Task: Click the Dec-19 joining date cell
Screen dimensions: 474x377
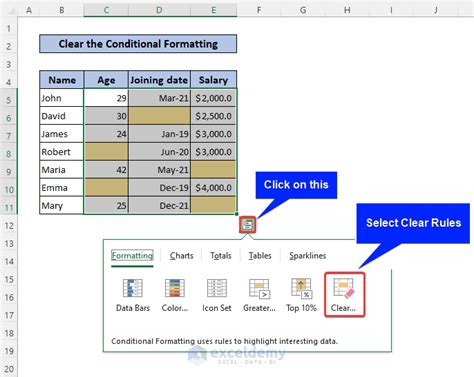Action: [x=159, y=188]
